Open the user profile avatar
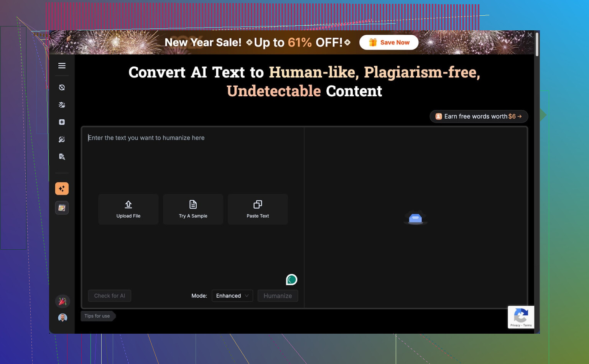This screenshot has height=364, width=589. point(63,318)
